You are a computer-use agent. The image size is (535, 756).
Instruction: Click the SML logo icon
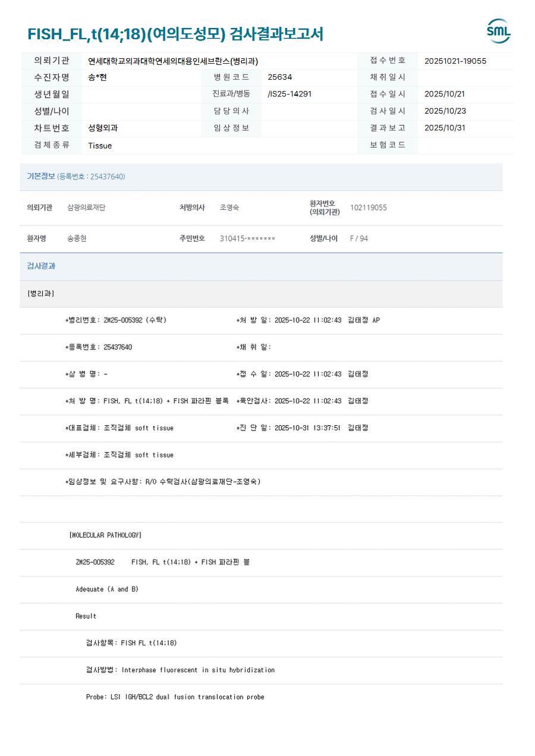click(498, 31)
